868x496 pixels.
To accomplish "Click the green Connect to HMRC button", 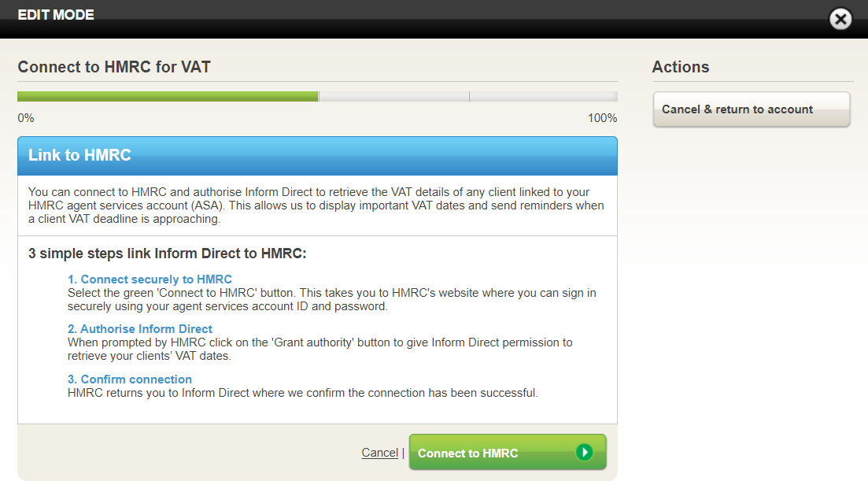I will pyautogui.click(x=508, y=452).
